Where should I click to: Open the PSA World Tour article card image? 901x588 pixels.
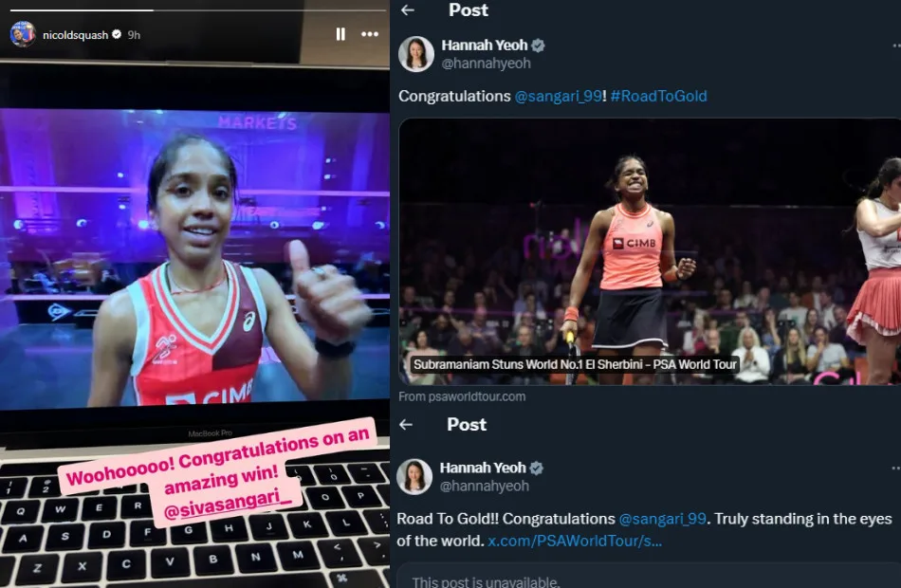click(650, 251)
